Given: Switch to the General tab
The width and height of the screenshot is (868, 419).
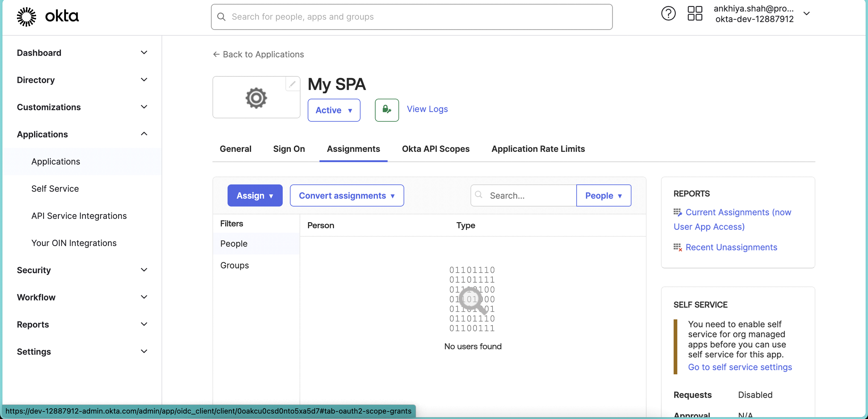Looking at the screenshot, I should pyautogui.click(x=235, y=149).
